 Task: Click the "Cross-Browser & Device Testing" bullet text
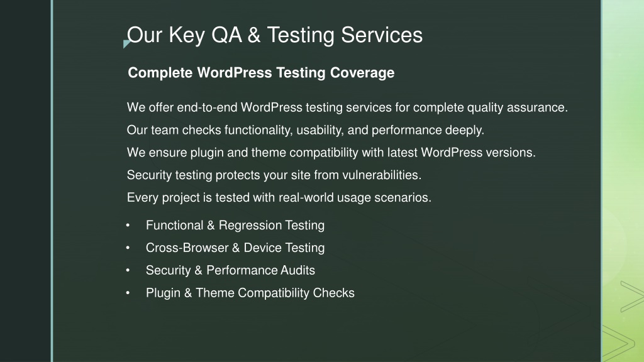tap(235, 248)
